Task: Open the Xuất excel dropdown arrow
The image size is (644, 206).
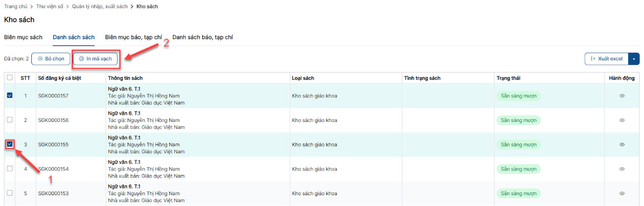Action: (x=634, y=59)
